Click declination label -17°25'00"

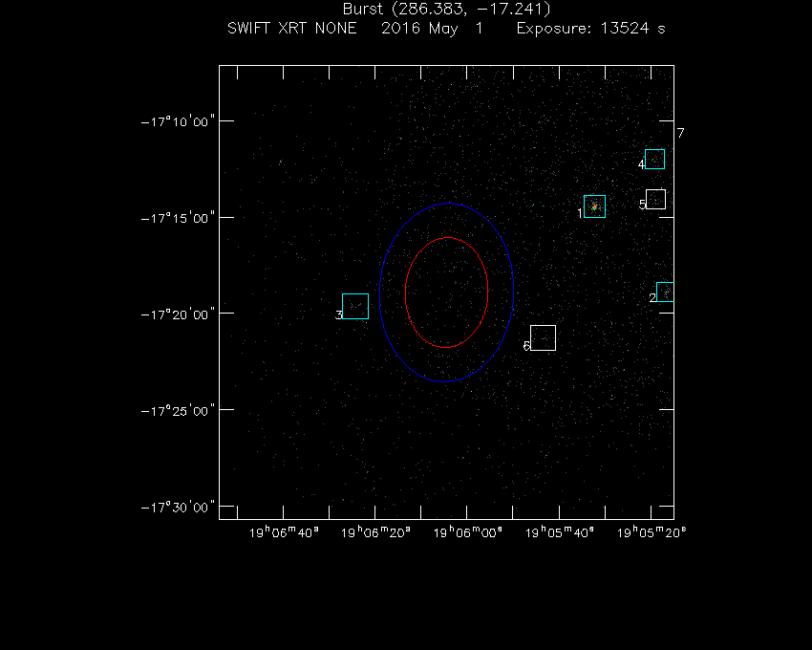178,411
